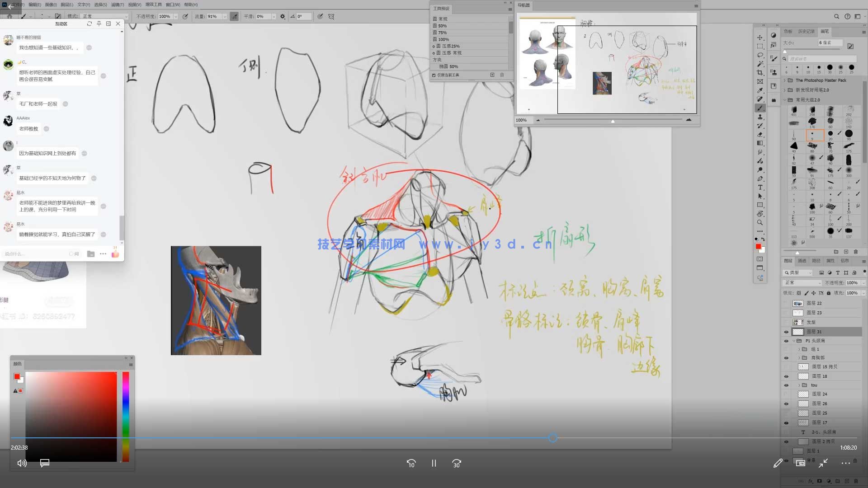Pick the Lasso tool
Screen dimensions: 868x488
click(760, 55)
